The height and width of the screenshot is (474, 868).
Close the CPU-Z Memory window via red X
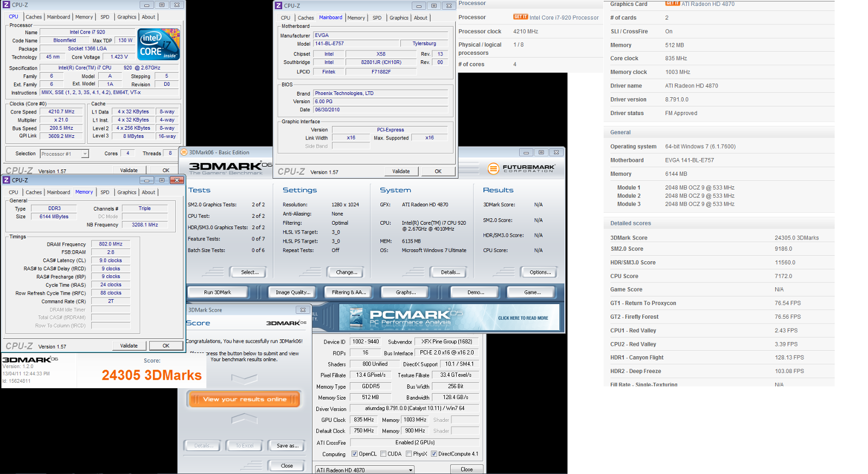pos(177,180)
